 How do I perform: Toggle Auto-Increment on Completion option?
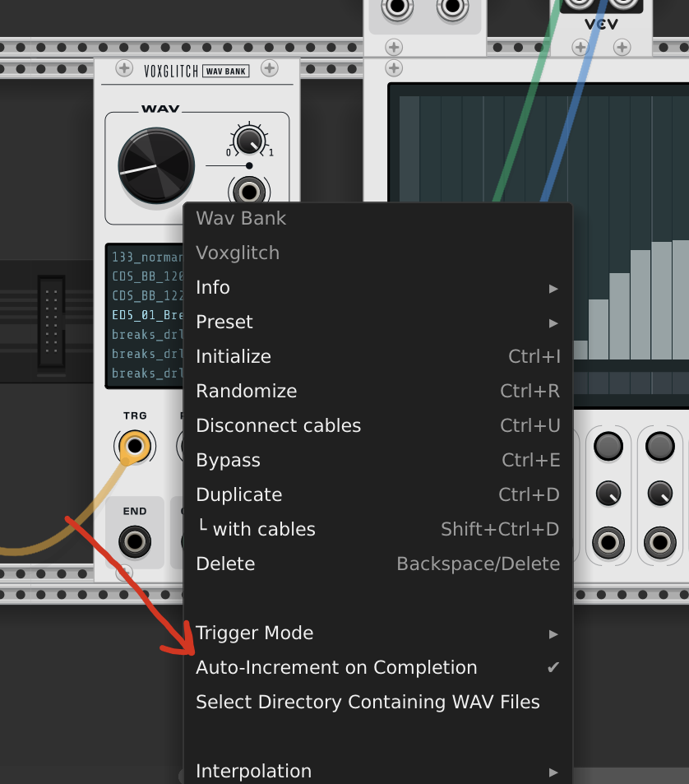click(x=336, y=667)
